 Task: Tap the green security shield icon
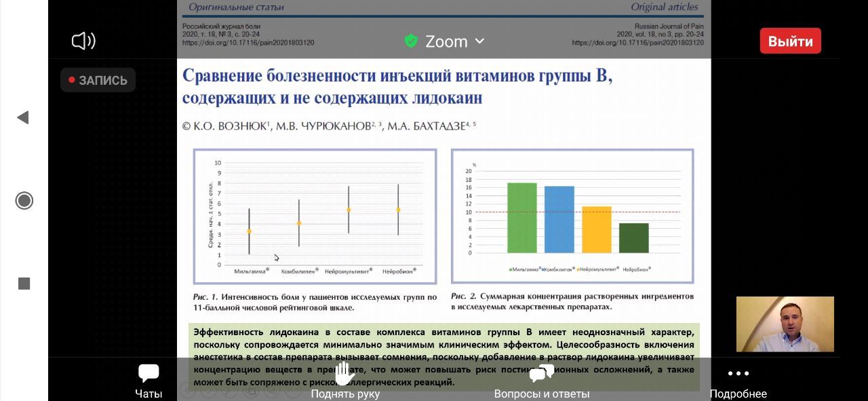point(411,41)
